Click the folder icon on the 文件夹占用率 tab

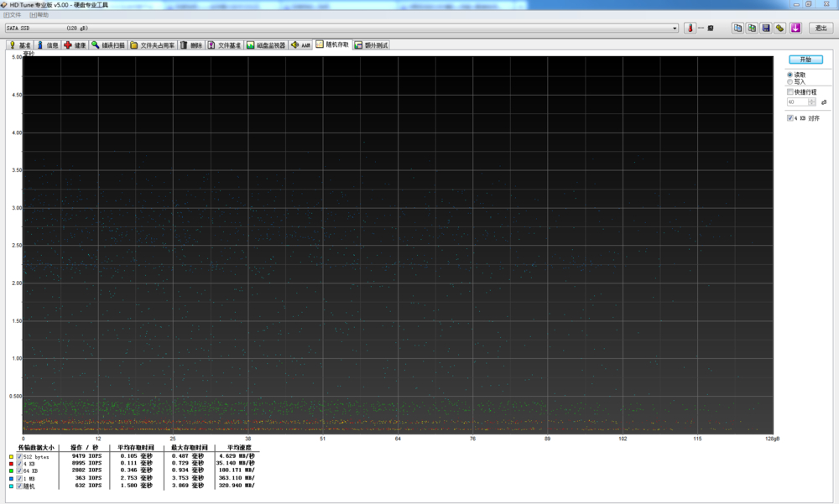(x=133, y=45)
